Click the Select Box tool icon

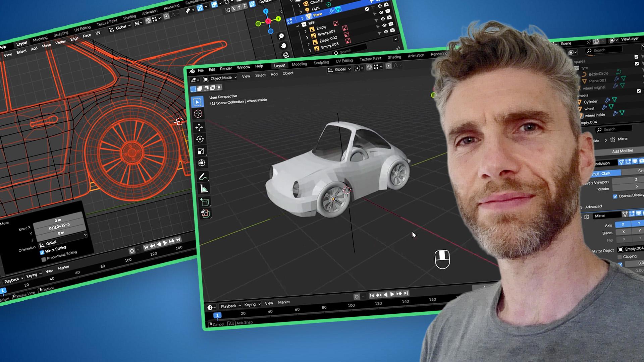198,102
